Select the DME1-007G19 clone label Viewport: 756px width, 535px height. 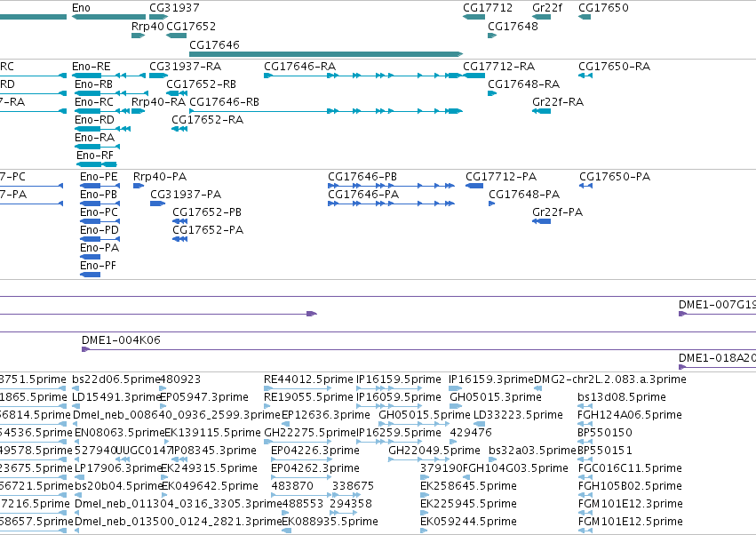(717, 305)
